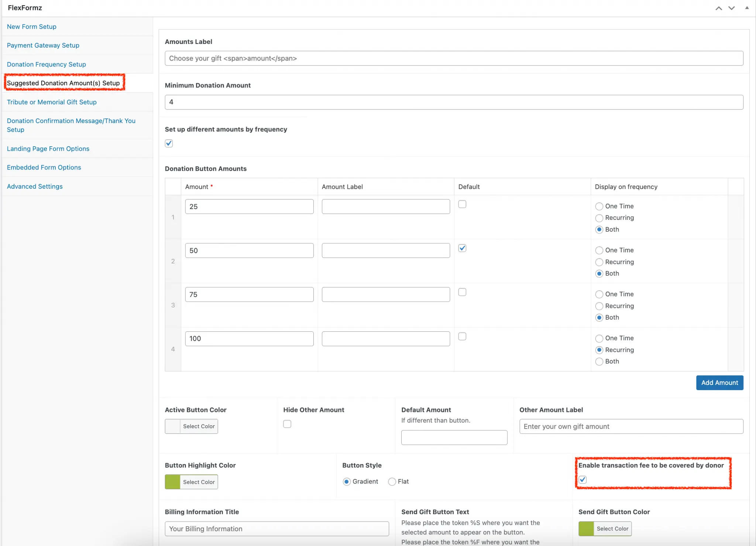Screen dimensions: 756x546
Task: Select One Time for the 100 amount
Action: [599, 338]
